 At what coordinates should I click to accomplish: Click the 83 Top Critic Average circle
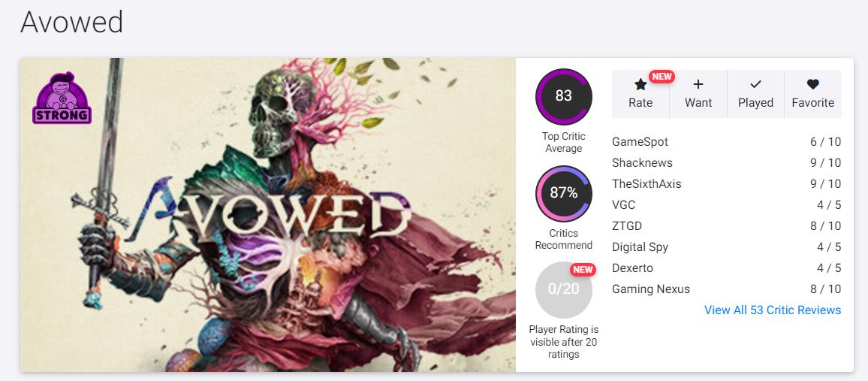tap(563, 96)
